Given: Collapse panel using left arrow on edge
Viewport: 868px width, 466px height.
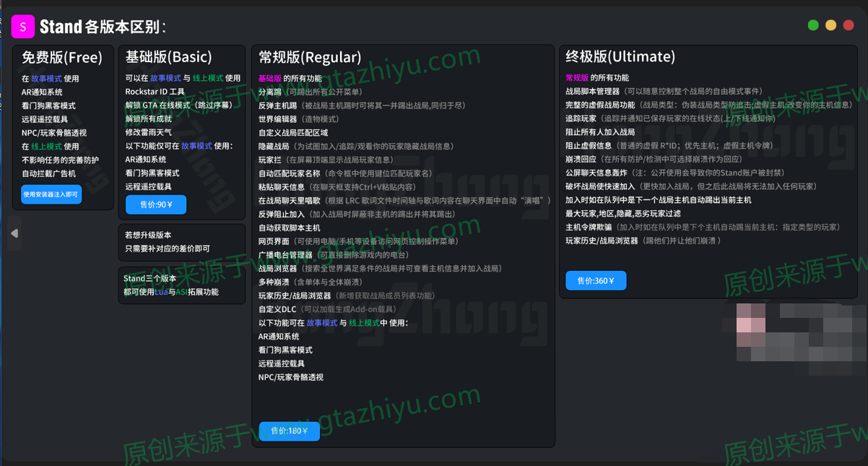Looking at the screenshot, I should pos(14,233).
